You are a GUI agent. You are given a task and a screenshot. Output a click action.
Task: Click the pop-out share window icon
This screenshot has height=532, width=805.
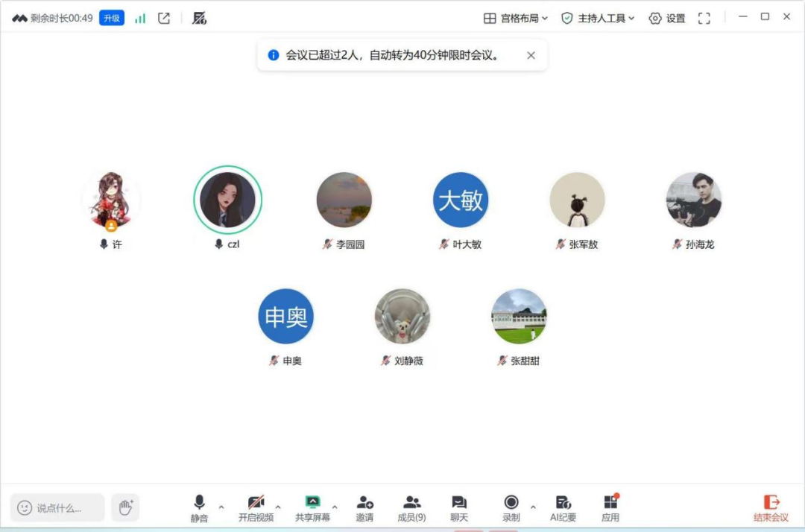164,19
